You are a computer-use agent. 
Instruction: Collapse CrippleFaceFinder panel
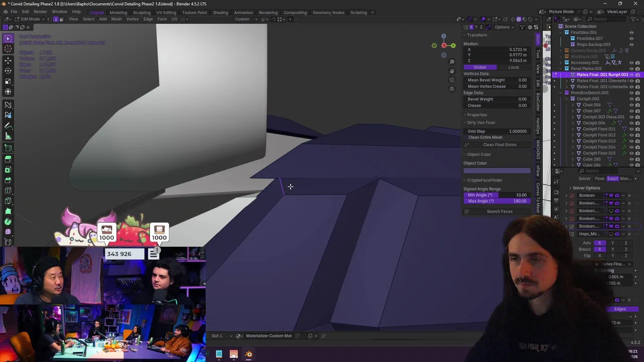tap(485, 180)
